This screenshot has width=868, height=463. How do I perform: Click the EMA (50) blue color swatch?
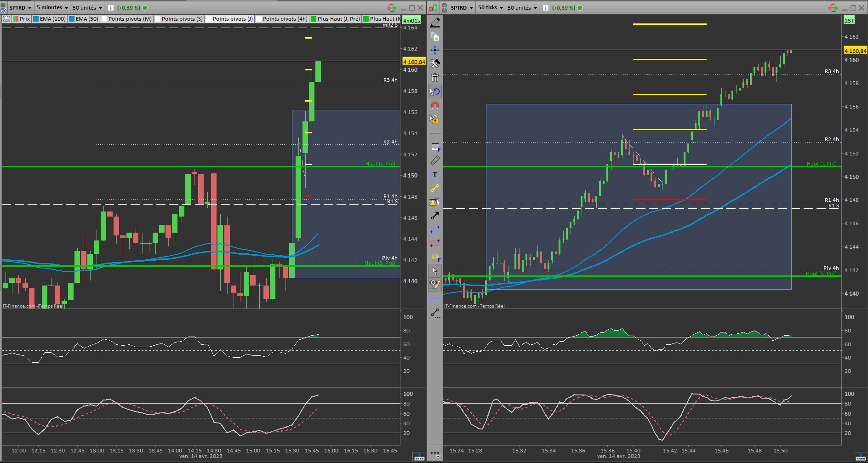72,19
